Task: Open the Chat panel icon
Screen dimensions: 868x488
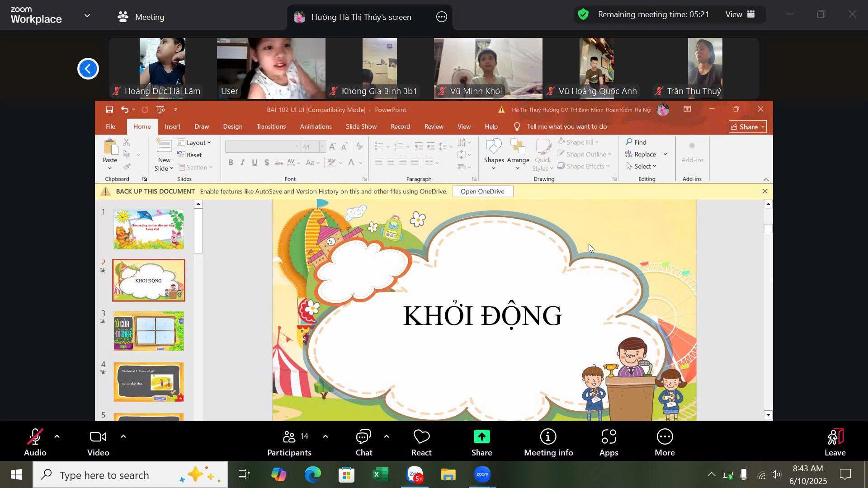Action: click(x=363, y=437)
